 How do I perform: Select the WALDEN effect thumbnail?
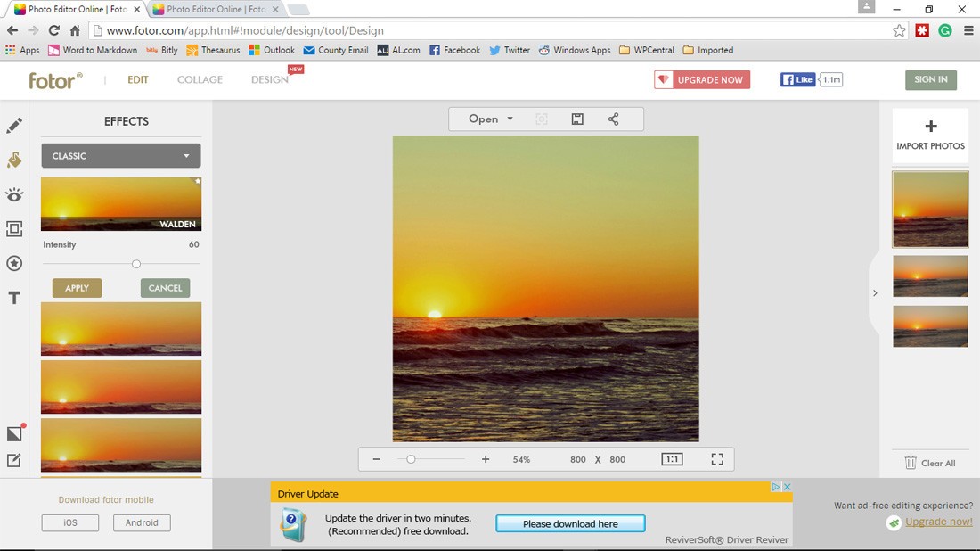120,203
